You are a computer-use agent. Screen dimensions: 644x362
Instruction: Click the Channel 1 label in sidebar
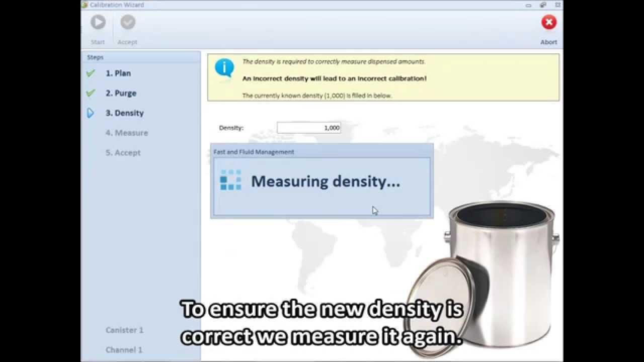(x=124, y=350)
